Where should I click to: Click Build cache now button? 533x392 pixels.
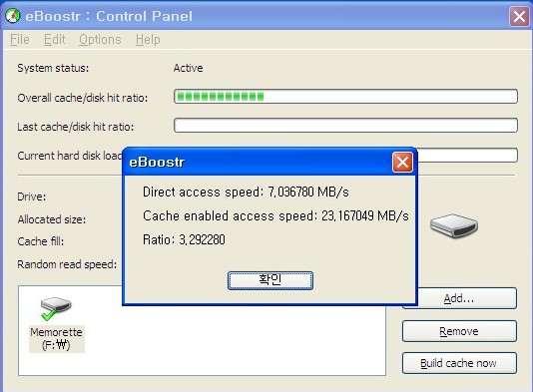point(459,363)
